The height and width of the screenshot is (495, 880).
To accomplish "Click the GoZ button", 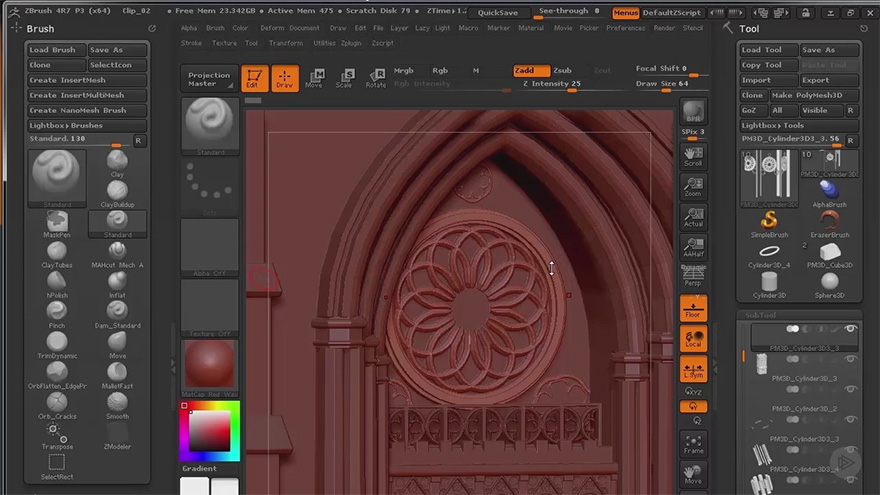I will [753, 110].
